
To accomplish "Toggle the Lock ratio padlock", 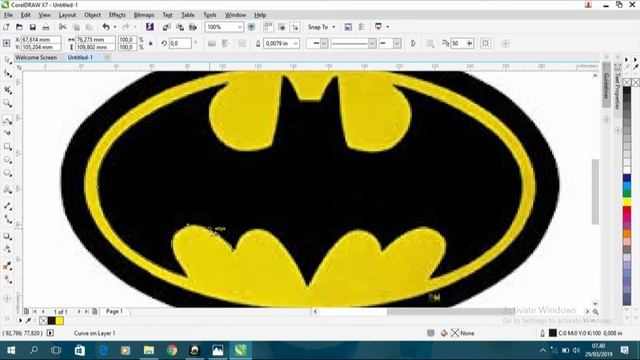I will pyautogui.click(x=151, y=43).
